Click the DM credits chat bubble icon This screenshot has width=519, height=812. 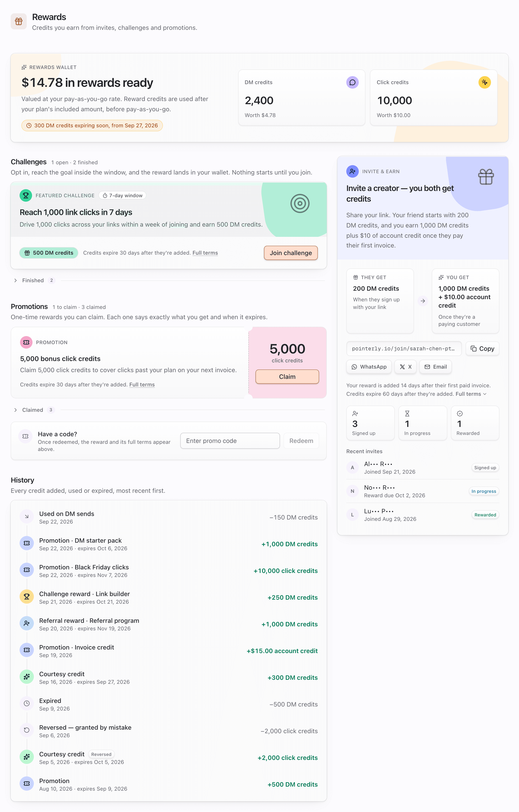point(352,82)
